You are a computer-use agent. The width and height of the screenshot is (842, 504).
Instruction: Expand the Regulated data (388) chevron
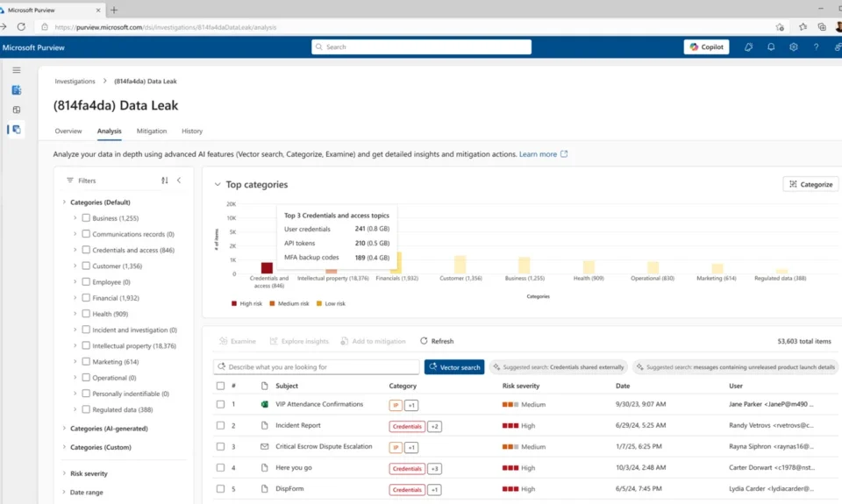[x=75, y=409]
